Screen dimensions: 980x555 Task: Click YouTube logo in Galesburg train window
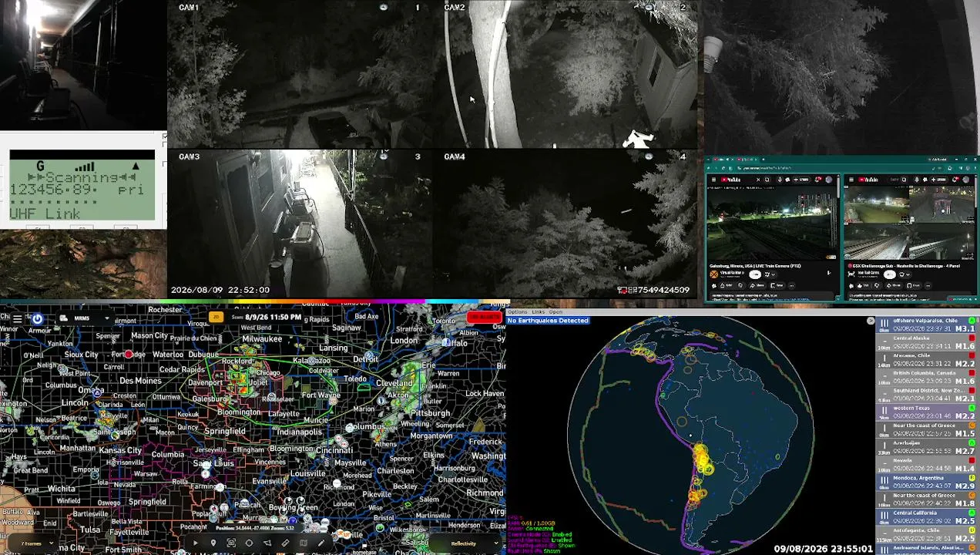pos(730,180)
